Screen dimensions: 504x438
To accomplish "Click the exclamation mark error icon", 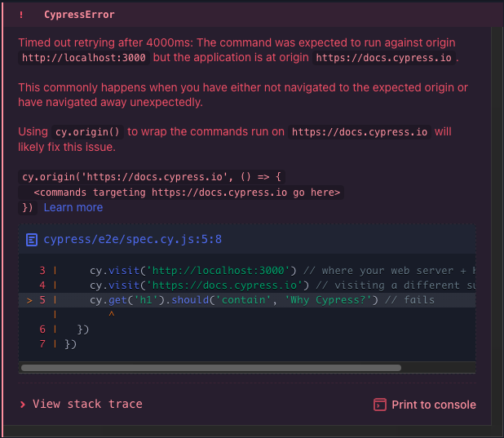I will point(21,15).
